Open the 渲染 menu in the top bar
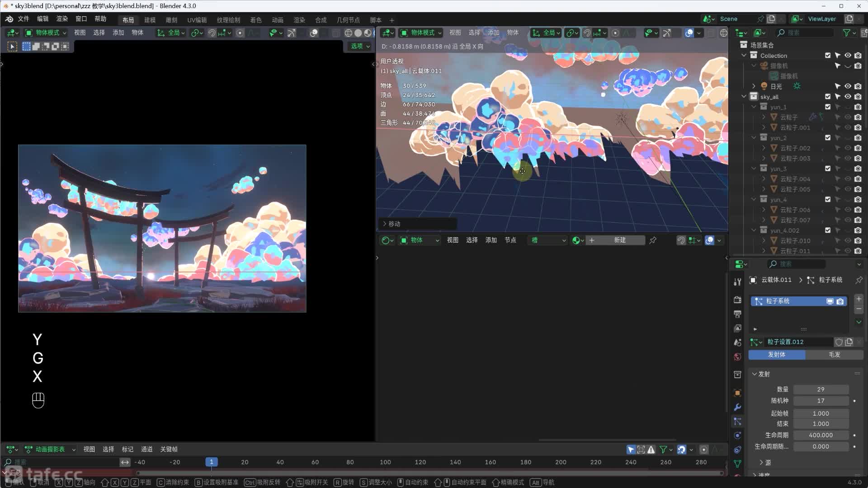The image size is (868, 488). pos(62,19)
